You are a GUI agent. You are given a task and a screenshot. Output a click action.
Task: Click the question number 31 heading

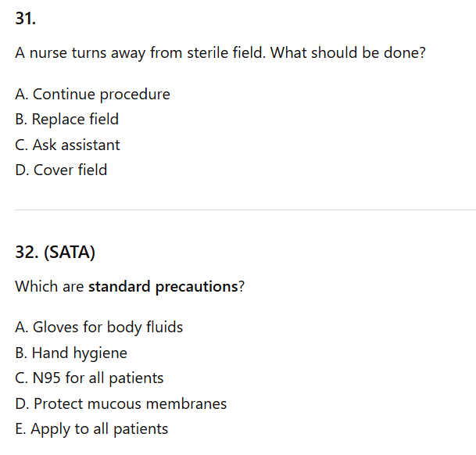[25, 20]
